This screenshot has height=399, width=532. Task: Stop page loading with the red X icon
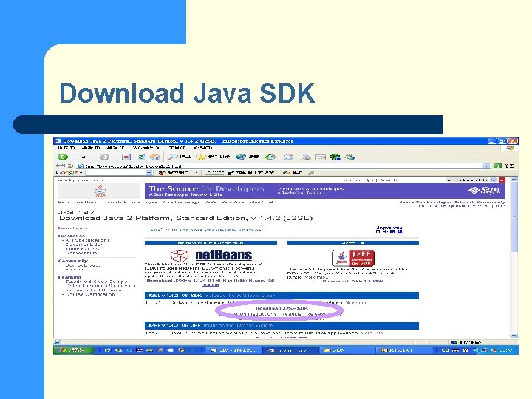pyautogui.click(x=126, y=157)
